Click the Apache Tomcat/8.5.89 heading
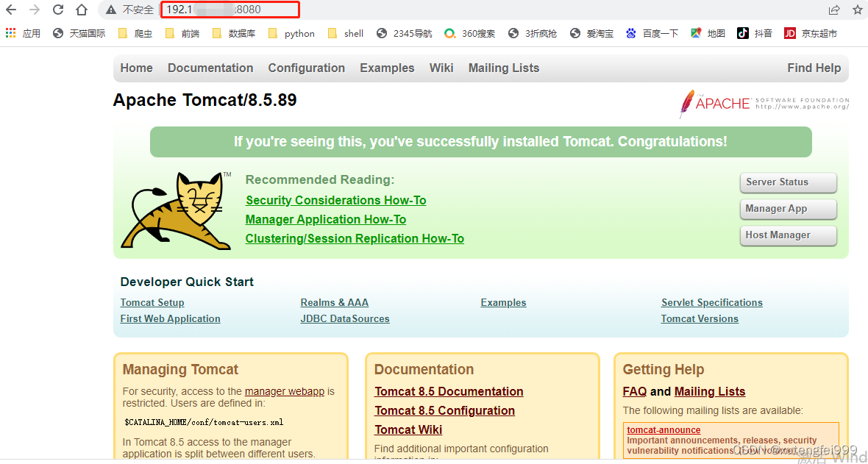The height and width of the screenshot is (464, 868). 204,100
